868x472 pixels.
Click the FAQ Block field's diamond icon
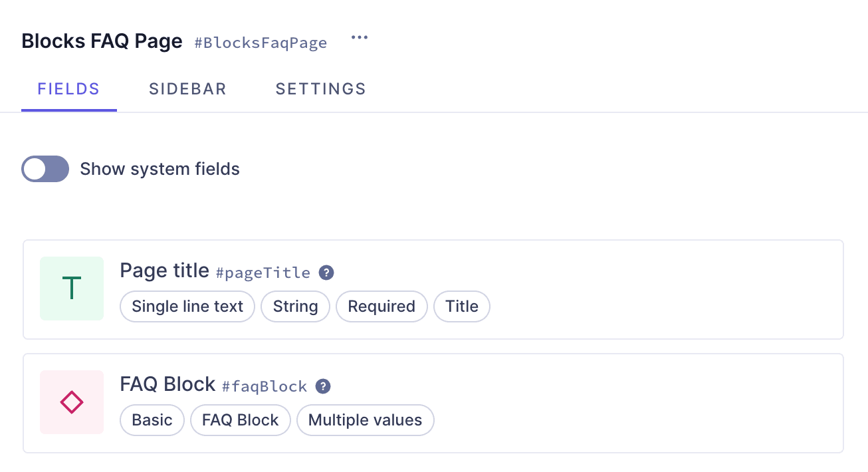[71, 402]
